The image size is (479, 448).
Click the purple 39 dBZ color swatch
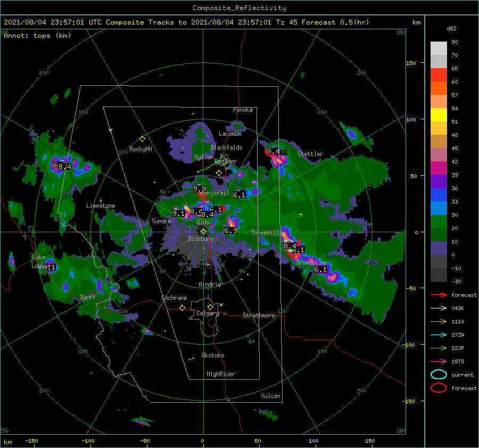[439, 181]
